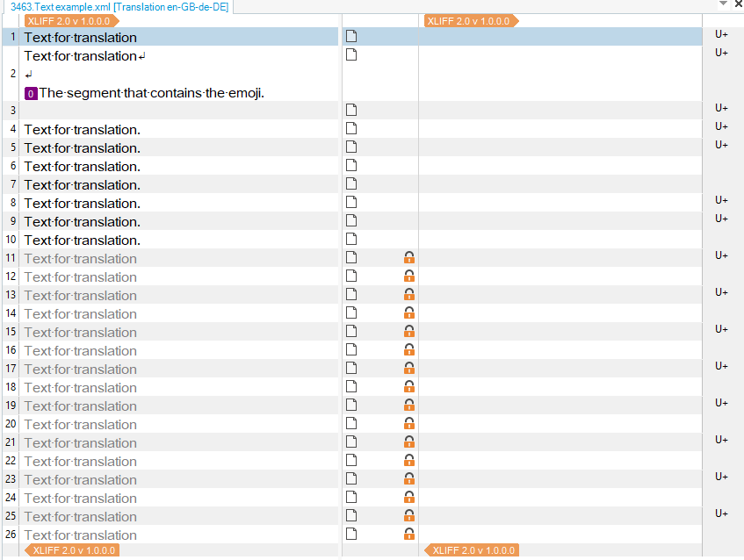Click the bottom target XLIFF 2.0 tag
The image size is (744, 560).
click(x=472, y=550)
